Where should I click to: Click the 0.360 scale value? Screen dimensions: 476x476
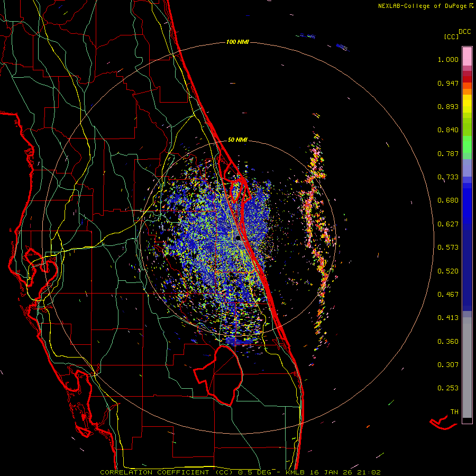pos(448,342)
